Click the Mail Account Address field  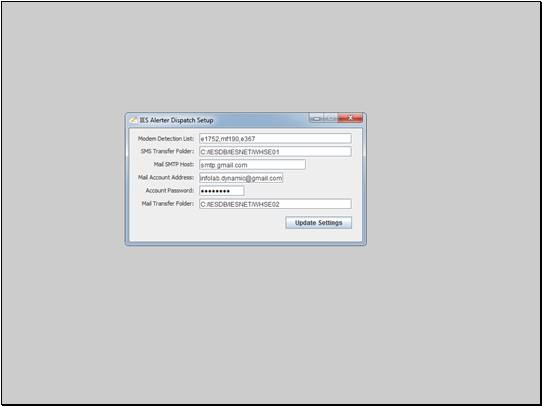(x=241, y=178)
